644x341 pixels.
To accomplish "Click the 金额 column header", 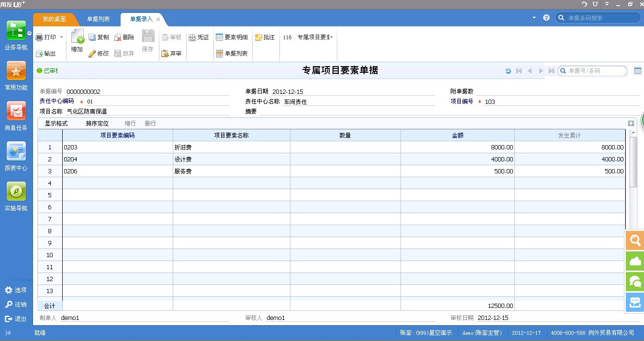I will 457,136.
